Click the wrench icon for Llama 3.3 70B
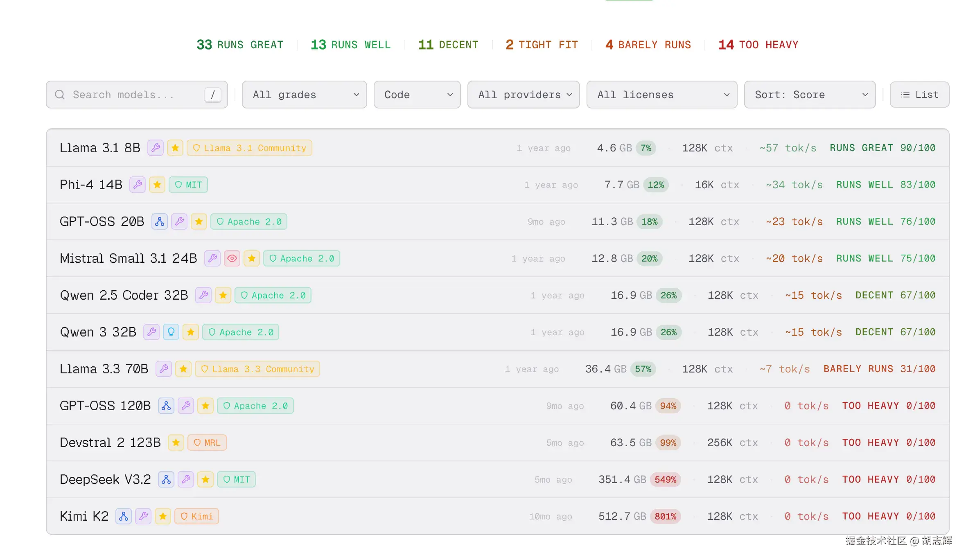Screen dimensions: 966x560 point(164,369)
